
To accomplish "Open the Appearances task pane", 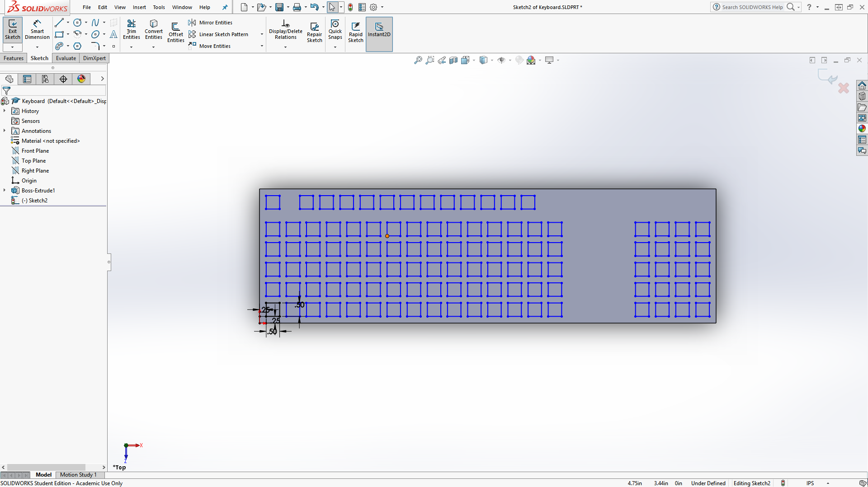I will click(x=862, y=129).
